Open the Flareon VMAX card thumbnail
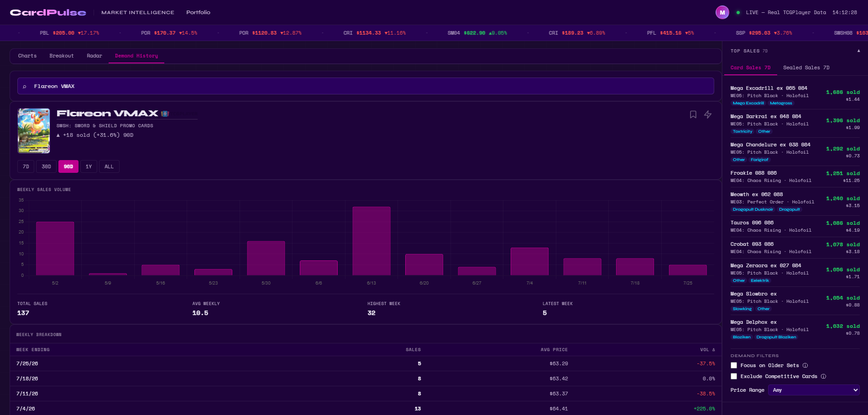 click(34, 130)
